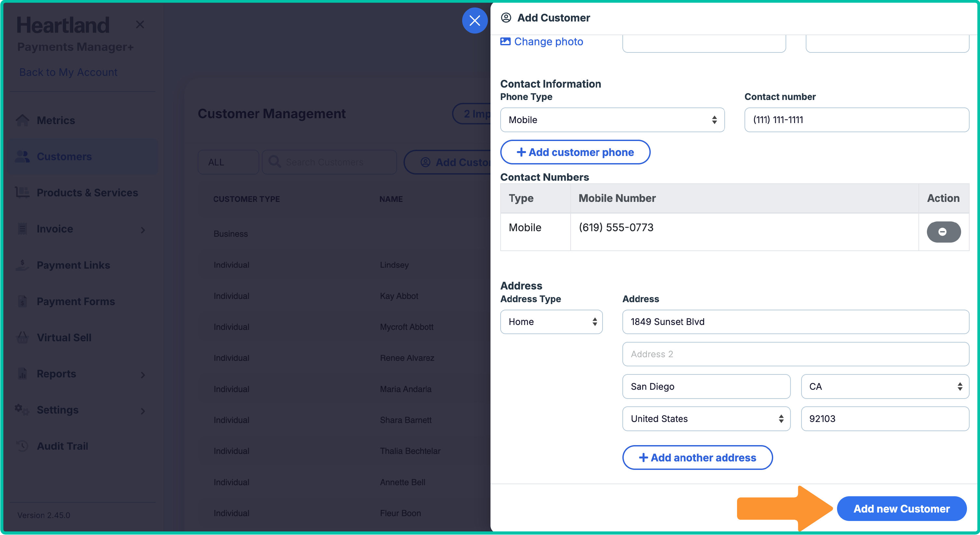Click the Products & Services icon
The image size is (980, 535).
[x=22, y=192]
